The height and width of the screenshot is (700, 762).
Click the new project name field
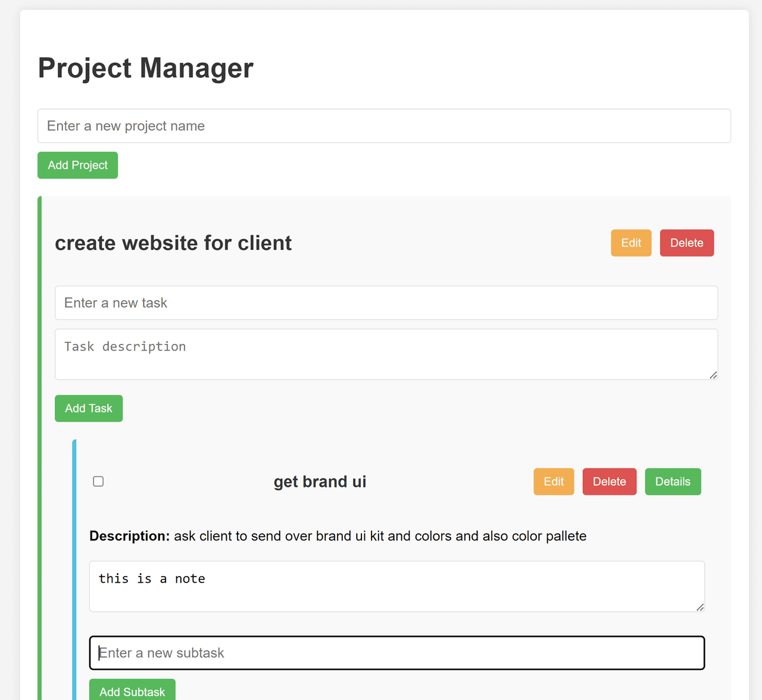coord(384,126)
